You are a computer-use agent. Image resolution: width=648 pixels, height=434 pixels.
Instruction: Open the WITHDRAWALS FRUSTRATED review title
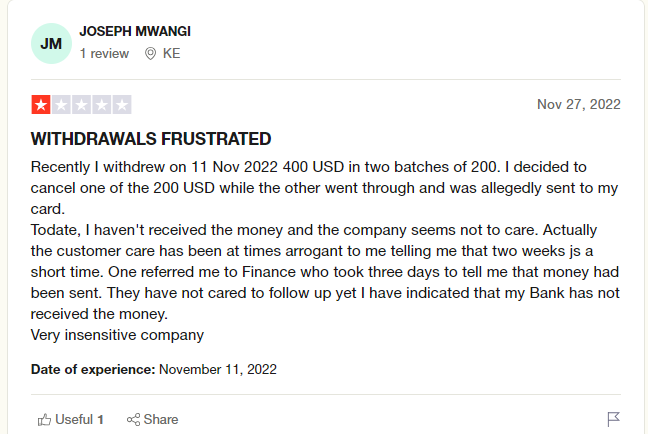151,139
